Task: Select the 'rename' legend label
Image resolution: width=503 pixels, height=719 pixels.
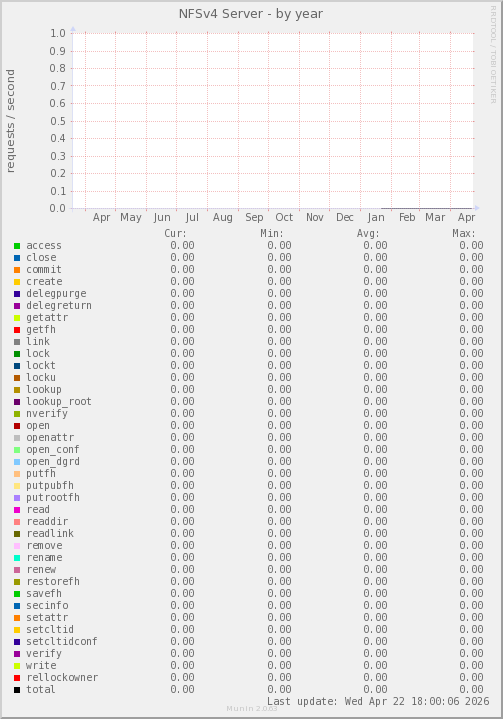Action: click(44, 557)
